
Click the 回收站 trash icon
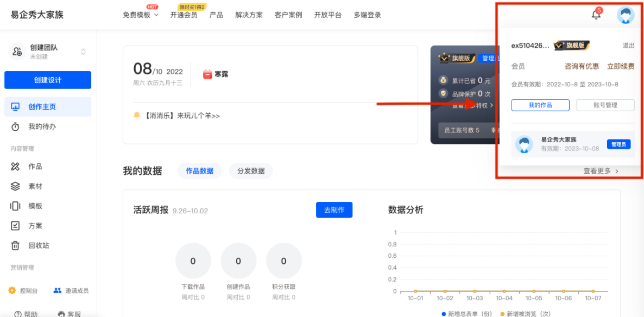point(15,245)
